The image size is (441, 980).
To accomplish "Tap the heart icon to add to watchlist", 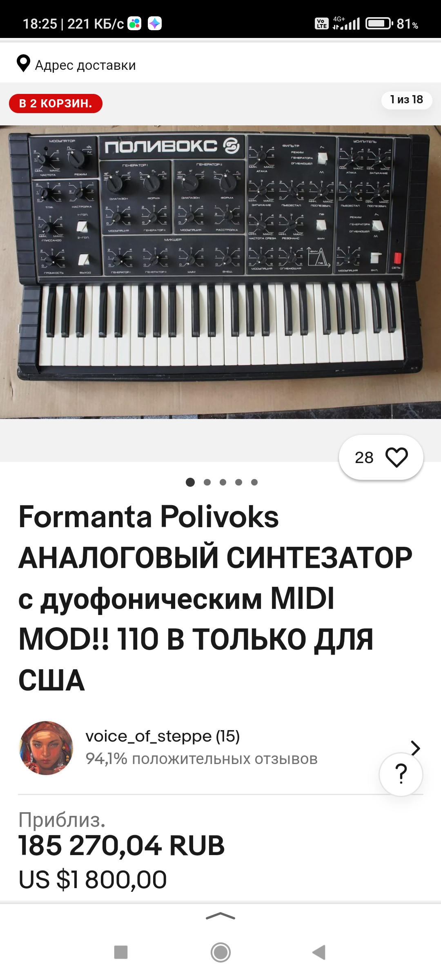I will click(396, 457).
